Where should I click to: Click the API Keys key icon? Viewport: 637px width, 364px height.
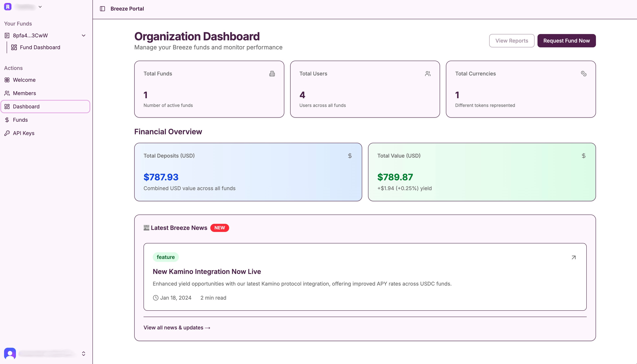pyautogui.click(x=7, y=133)
